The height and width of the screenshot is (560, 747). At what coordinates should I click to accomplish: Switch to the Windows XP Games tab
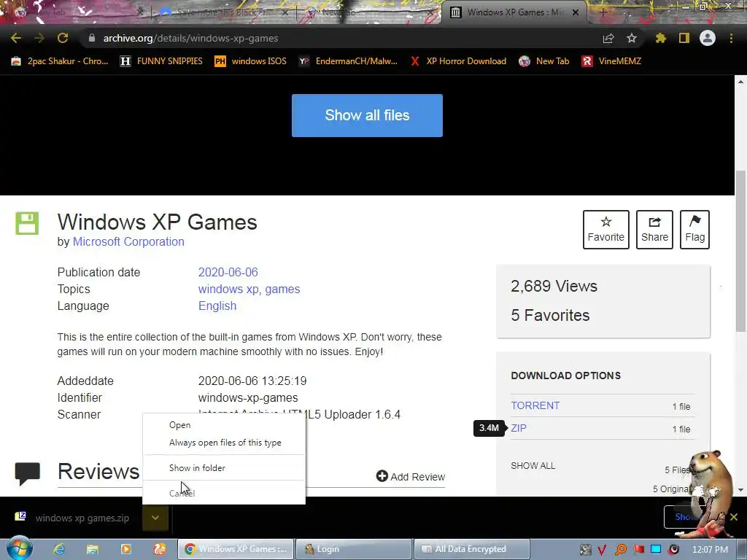(x=514, y=12)
